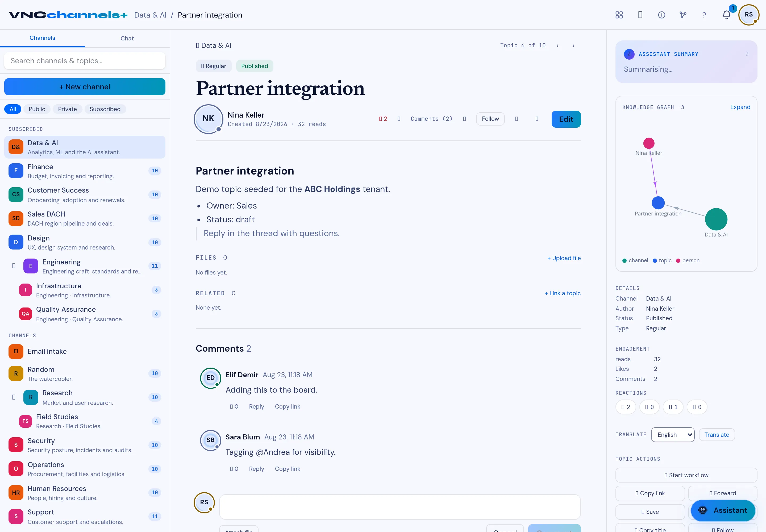The width and height of the screenshot is (766, 532).
Task: Go to the previous topic arrow
Action: click(557, 46)
